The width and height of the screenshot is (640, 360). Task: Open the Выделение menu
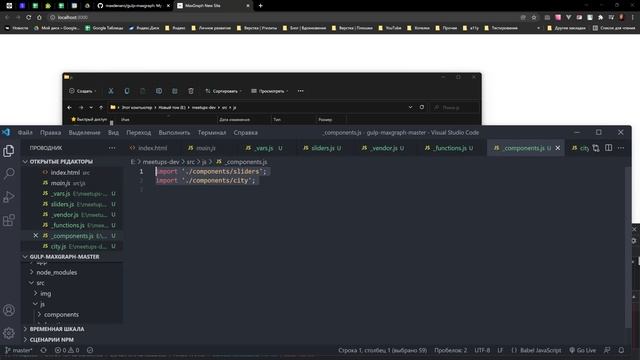click(x=84, y=133)
